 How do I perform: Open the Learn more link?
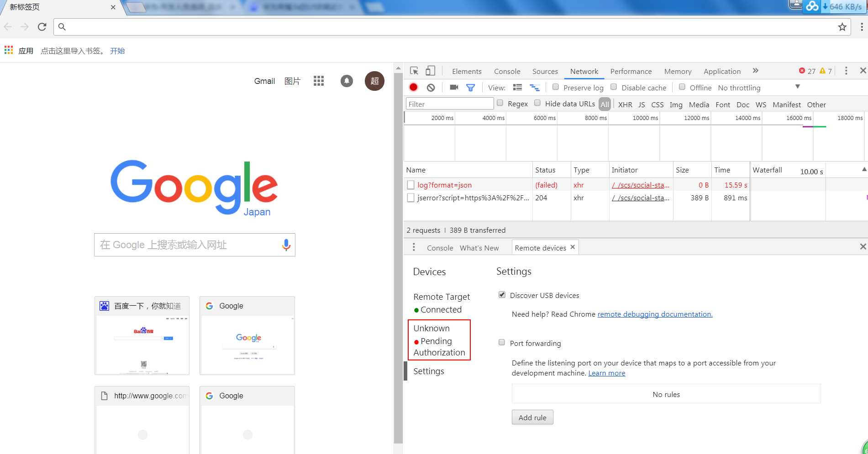(x=606, y=373)
